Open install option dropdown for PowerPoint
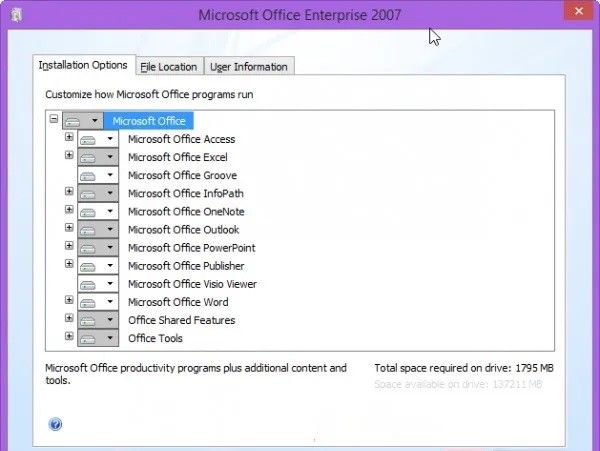The height and width of the screenshot is (451, 600). coord(98,247)
